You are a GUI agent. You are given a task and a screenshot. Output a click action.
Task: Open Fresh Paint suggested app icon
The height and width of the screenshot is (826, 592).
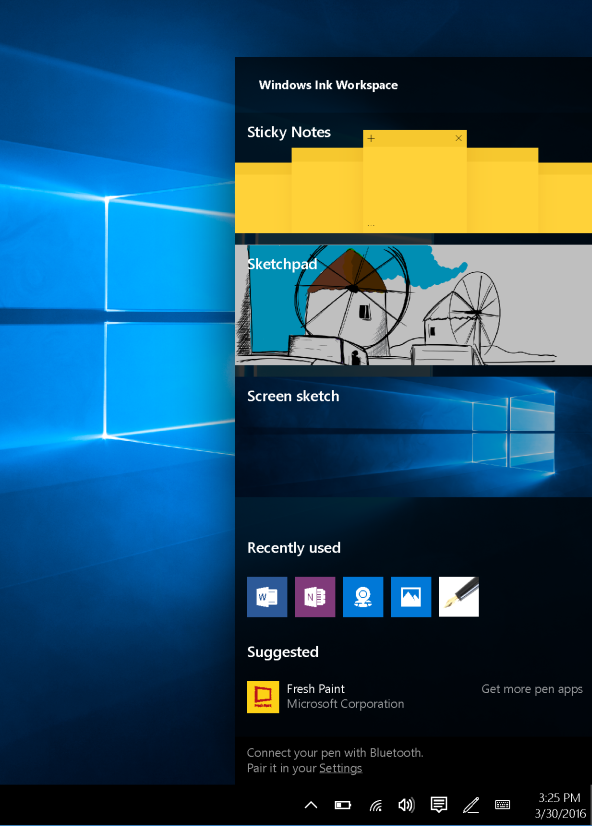coord(263,697)
